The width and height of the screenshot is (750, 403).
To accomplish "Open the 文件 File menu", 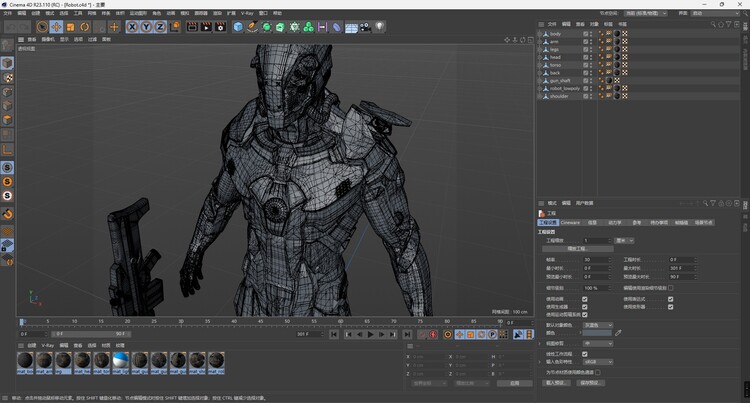I will click(8, 13).
